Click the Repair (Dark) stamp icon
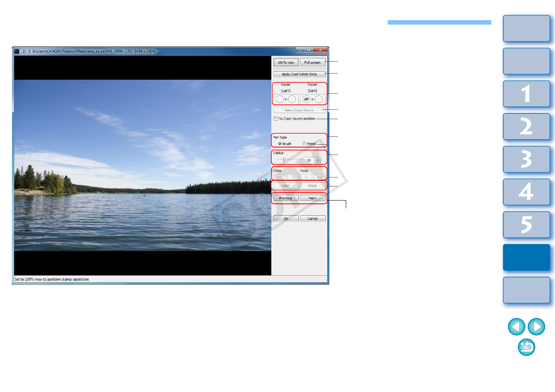 312,99
